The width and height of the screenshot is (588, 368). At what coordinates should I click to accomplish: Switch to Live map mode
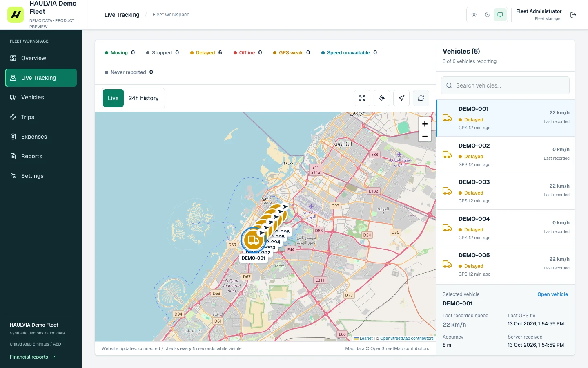(113, 98)
